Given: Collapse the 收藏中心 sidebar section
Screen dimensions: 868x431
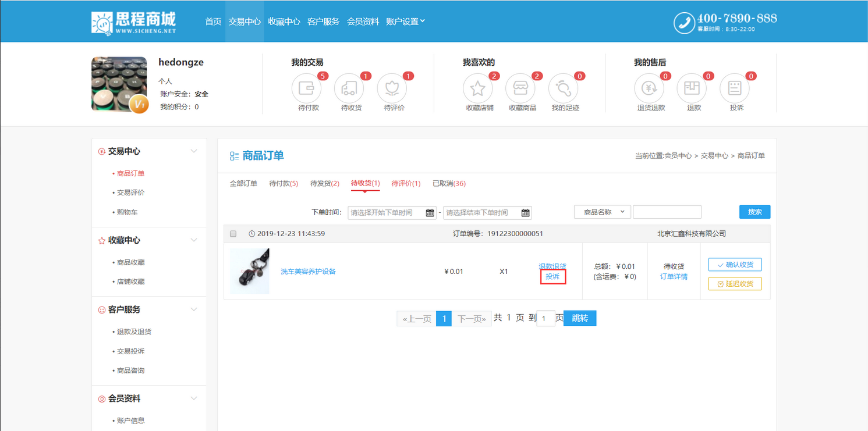Looking at the screenshot, I should 194,240.
